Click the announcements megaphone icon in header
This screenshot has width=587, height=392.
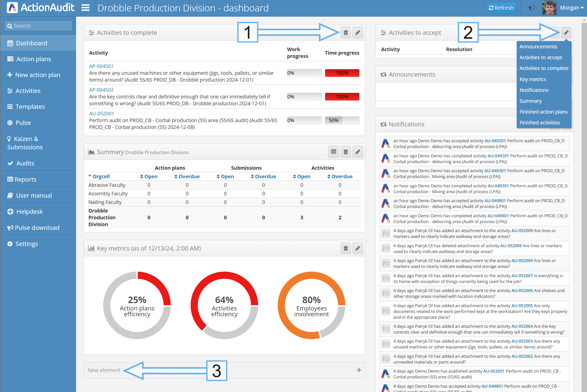(x=531, y=8)
